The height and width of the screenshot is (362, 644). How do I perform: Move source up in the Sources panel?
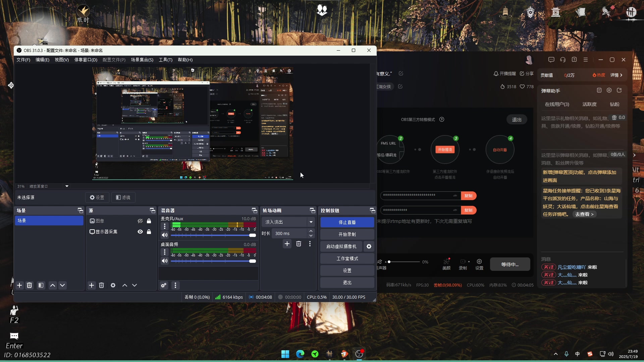tap(125, 285)
